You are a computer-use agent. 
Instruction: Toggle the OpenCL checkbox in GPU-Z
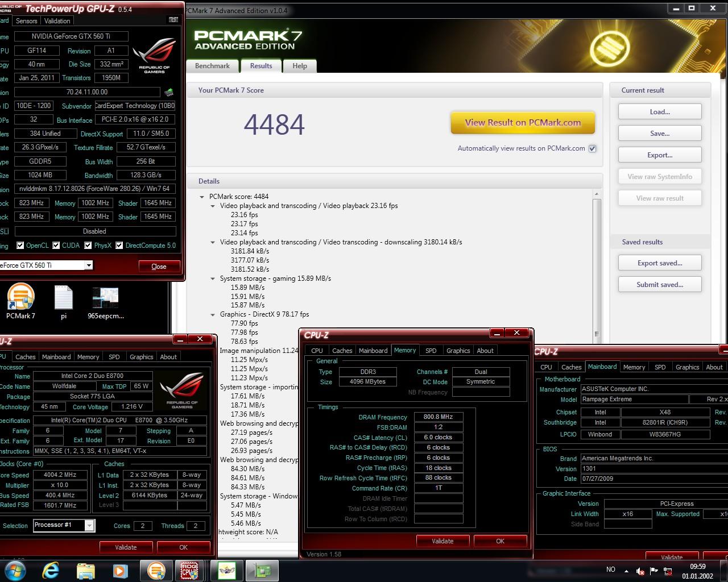tap(20, 246)
